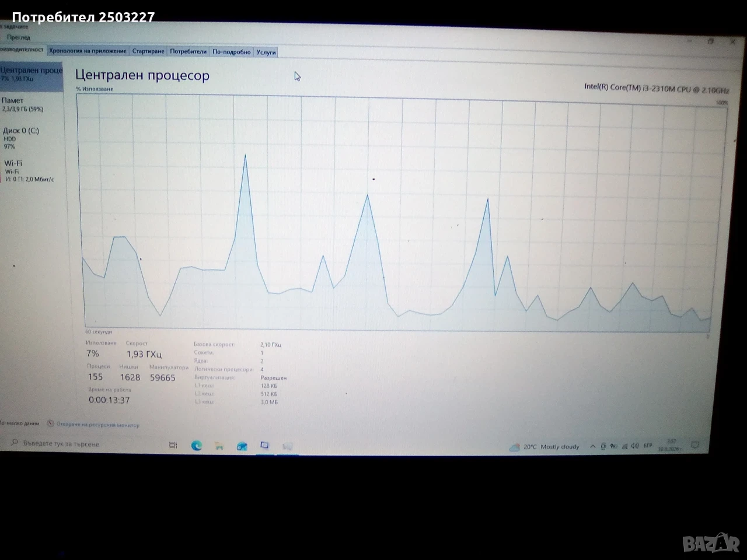The image size is (747, 560).
Task: Open the 20°C Mostly cloudy weather widget
Action: point(544,447)
